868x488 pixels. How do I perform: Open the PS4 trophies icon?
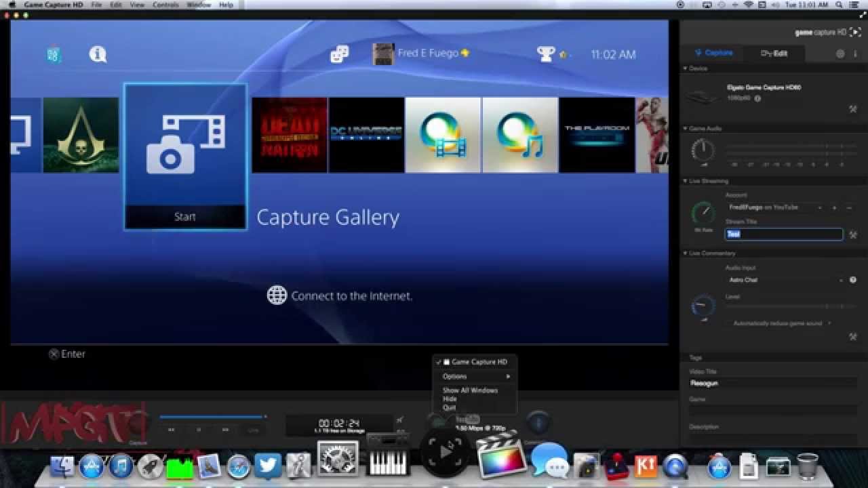pos(546,54)
